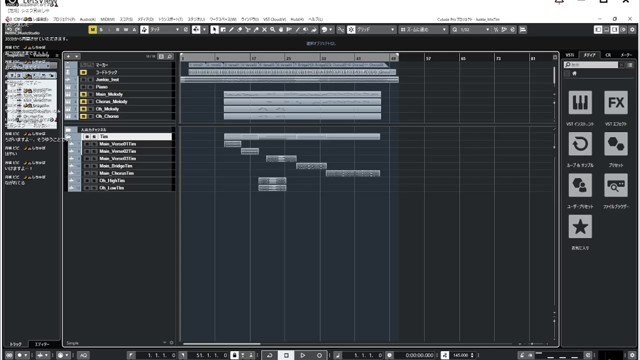The width and height of the screenshot is (640, 360).
Task: Select the Mute X tool in toolbar
Action: [264, 30]
